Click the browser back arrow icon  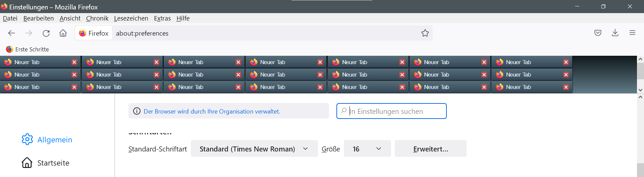(x=11, y=33)
